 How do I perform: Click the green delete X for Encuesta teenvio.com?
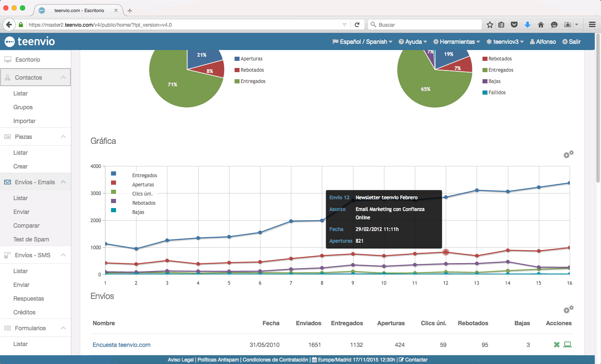556,345
